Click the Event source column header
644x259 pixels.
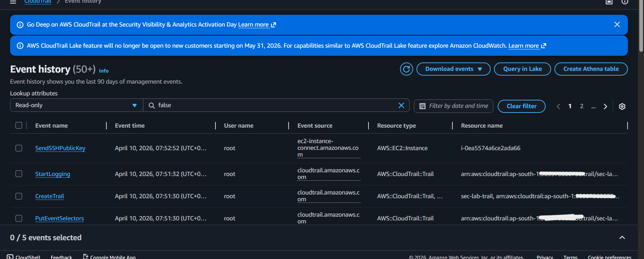[x=315, y=126]
